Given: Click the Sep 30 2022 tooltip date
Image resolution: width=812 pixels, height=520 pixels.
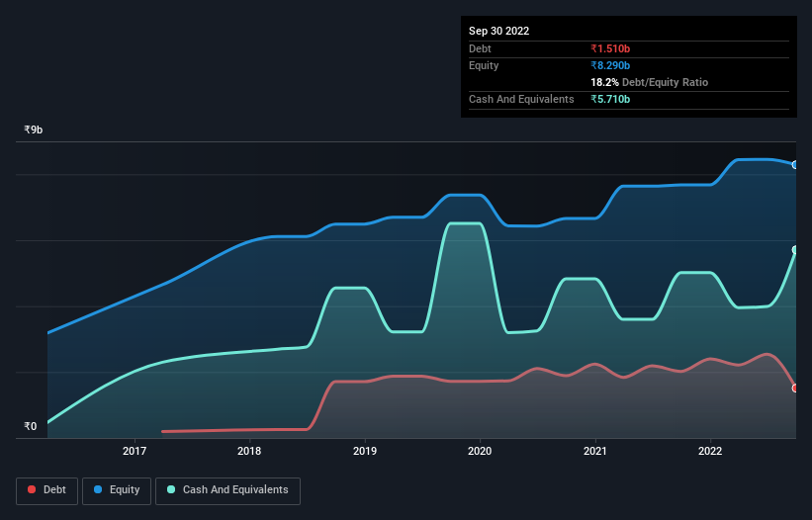Looking at the screenshot, I should tap(498, 31).
